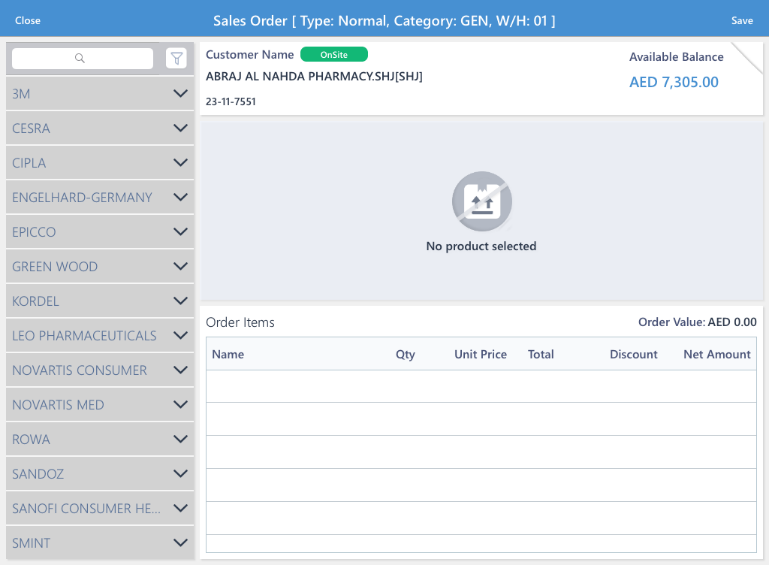Viewport: 769px width, 565px height.
Task: Expand the LEO PHARMACEUTICALS chevron
Action: click(180, 335)
